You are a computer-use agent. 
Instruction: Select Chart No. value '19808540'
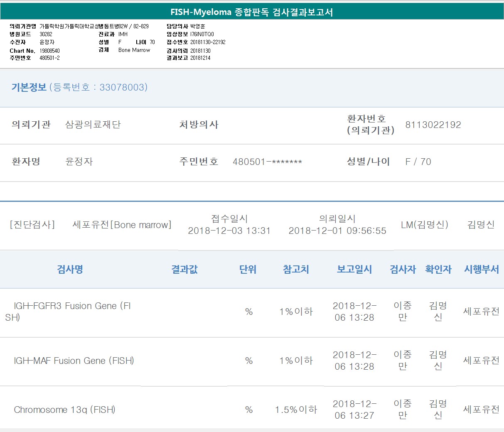tap(49, 51)
